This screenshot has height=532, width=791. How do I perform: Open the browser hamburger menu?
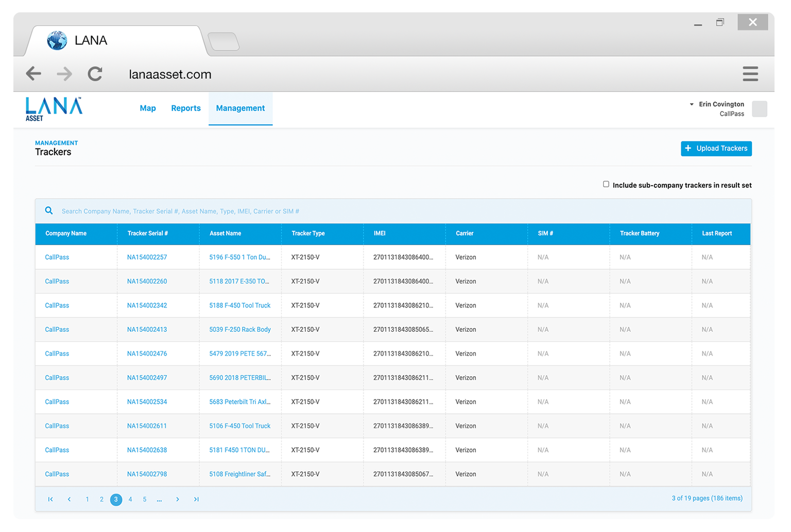click(x=750, y=74)
